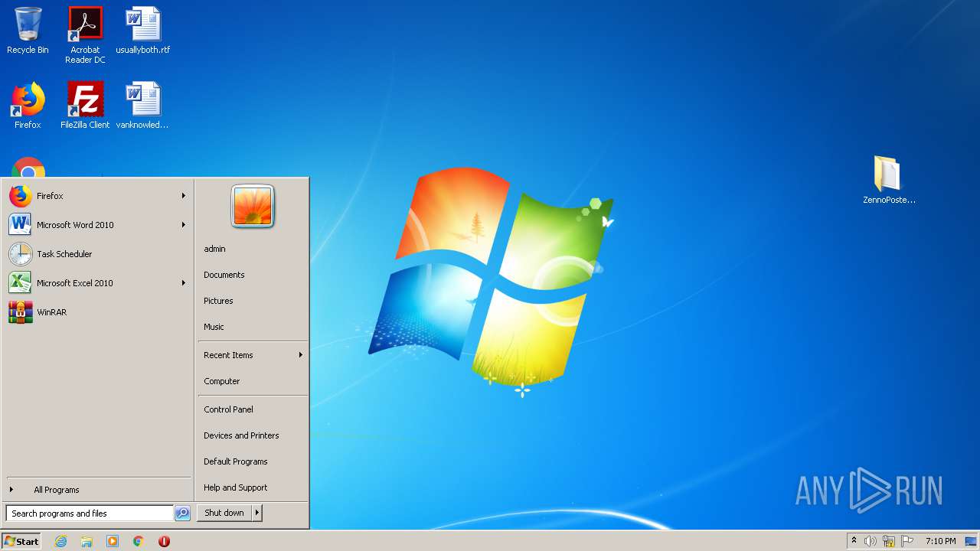
Task: Open Control Panel from Start menu
Action: [x=253, y=409]
